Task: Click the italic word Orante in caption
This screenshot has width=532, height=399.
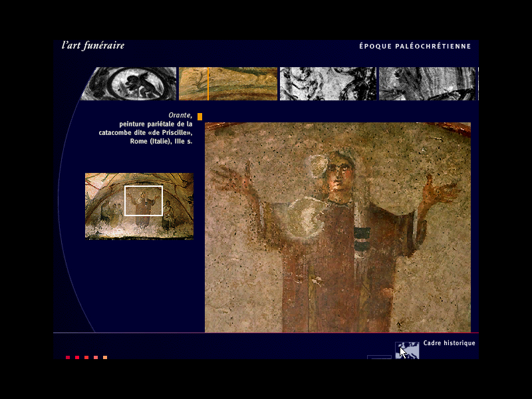Action: [x=180, y=115]
